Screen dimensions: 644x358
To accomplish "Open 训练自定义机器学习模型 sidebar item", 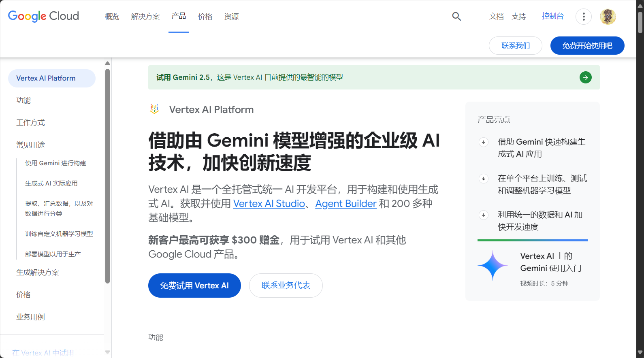I will 59,234.
